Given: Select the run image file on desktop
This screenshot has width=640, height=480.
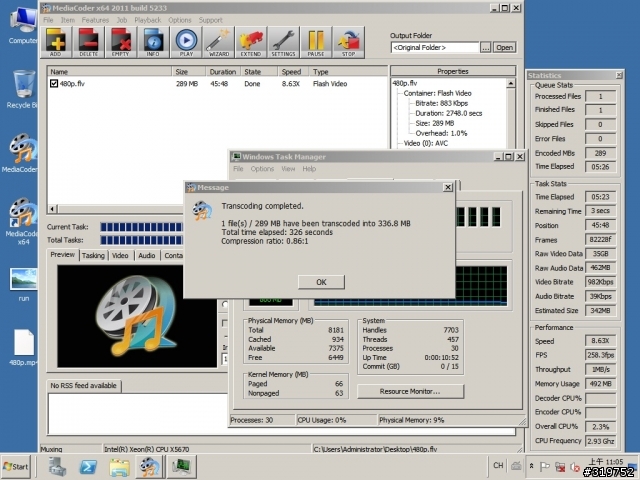Looking at the screenshot, I should pos(23,284).
